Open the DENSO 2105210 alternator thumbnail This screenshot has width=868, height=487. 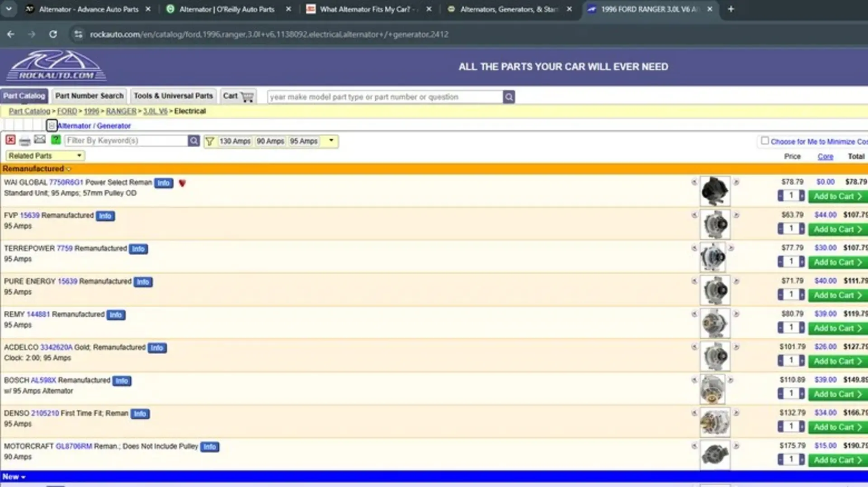coord(715,422)
